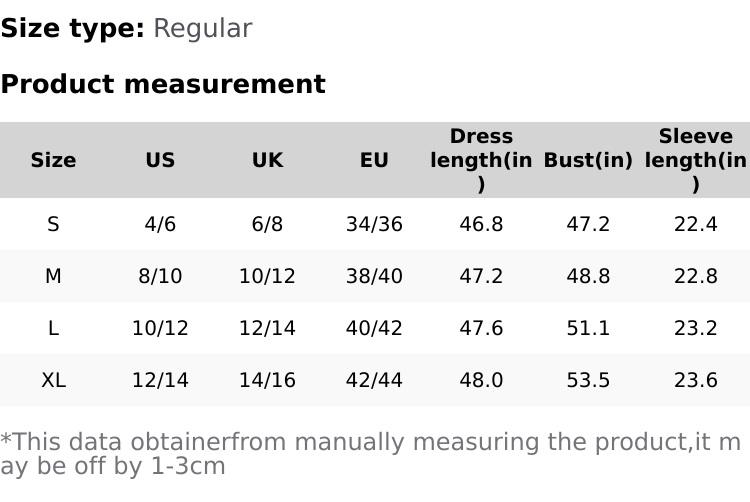This screenshot has width=750, height=502.
Task: Click the L size row label
Action: click(x=53, y=328)
